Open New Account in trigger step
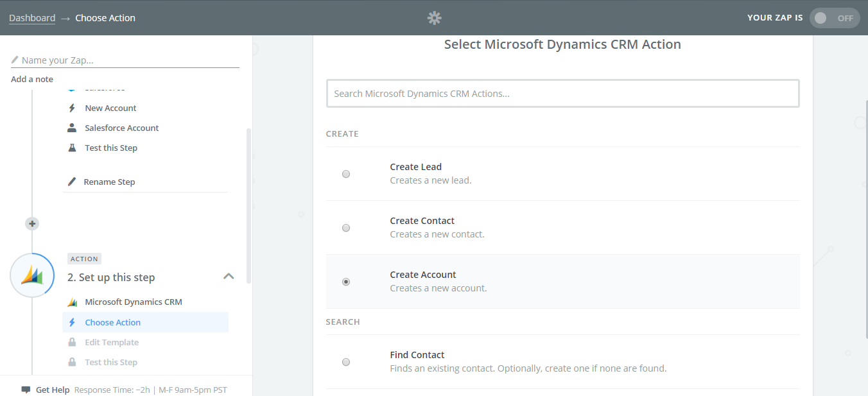 (x=110, y=108)
